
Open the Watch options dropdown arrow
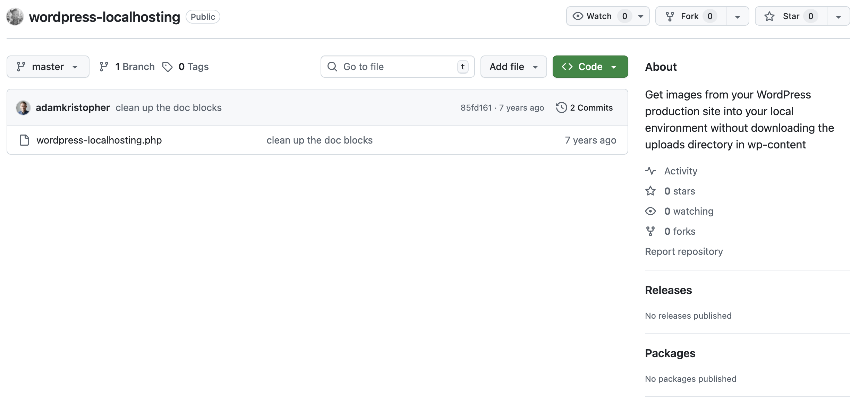tap(640, 16)
